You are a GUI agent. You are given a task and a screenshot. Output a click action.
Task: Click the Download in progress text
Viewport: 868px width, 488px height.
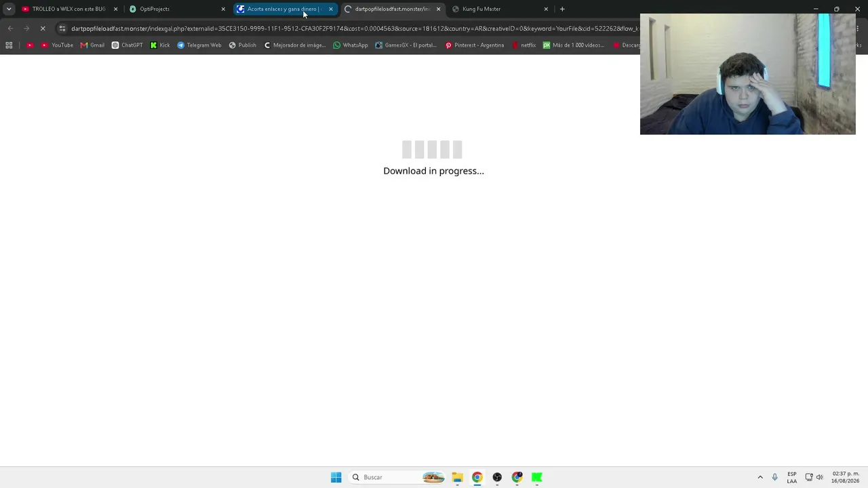click(x=433, y=171)
